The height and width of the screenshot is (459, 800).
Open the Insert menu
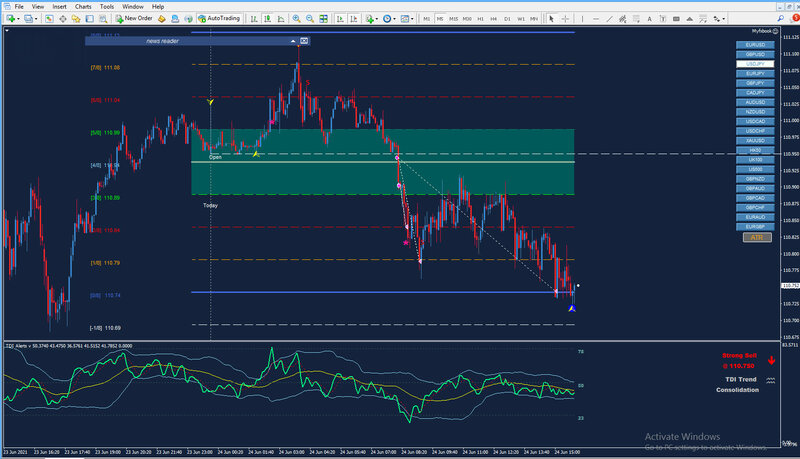coord(59,7)
